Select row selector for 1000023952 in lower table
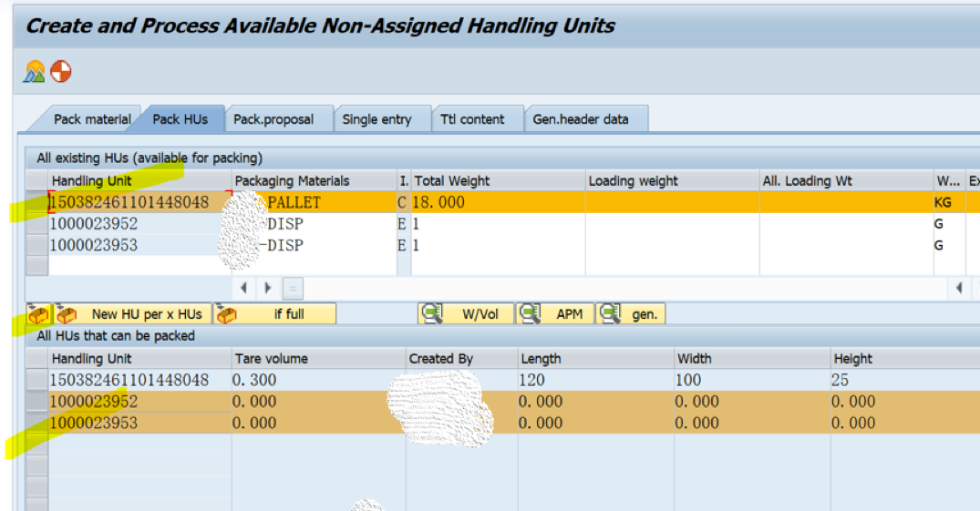Image resolution: width=980 pixels, height=511 pixels. 36,401
